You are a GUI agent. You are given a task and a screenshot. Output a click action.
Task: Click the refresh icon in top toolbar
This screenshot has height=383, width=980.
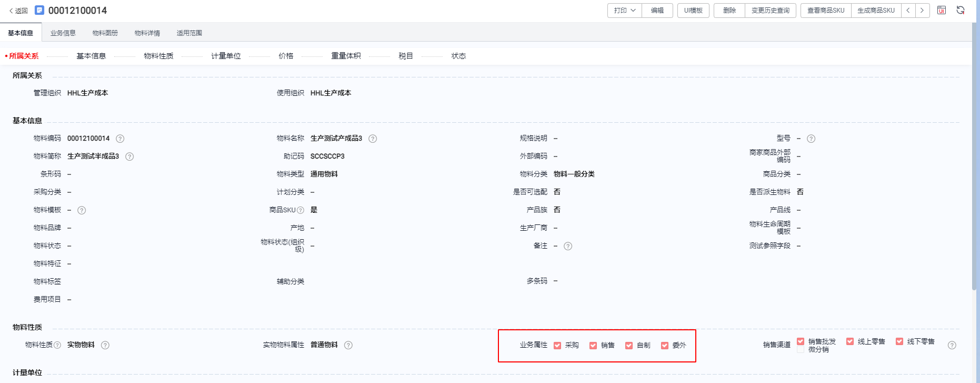(961, 11)
